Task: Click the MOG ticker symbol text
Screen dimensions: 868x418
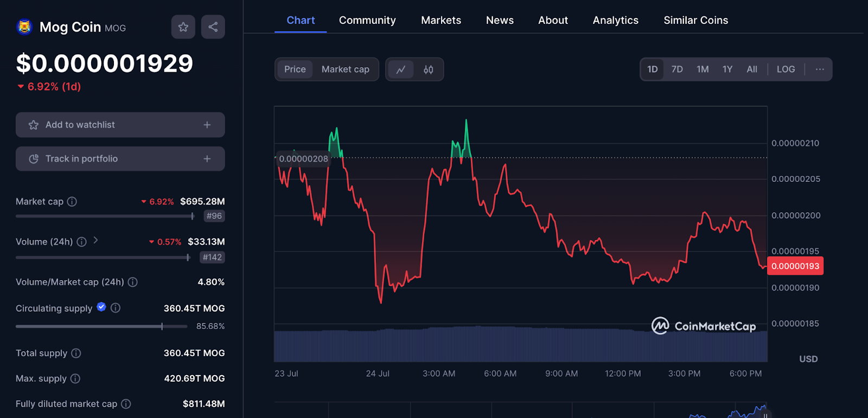Action: coord(115,28)
